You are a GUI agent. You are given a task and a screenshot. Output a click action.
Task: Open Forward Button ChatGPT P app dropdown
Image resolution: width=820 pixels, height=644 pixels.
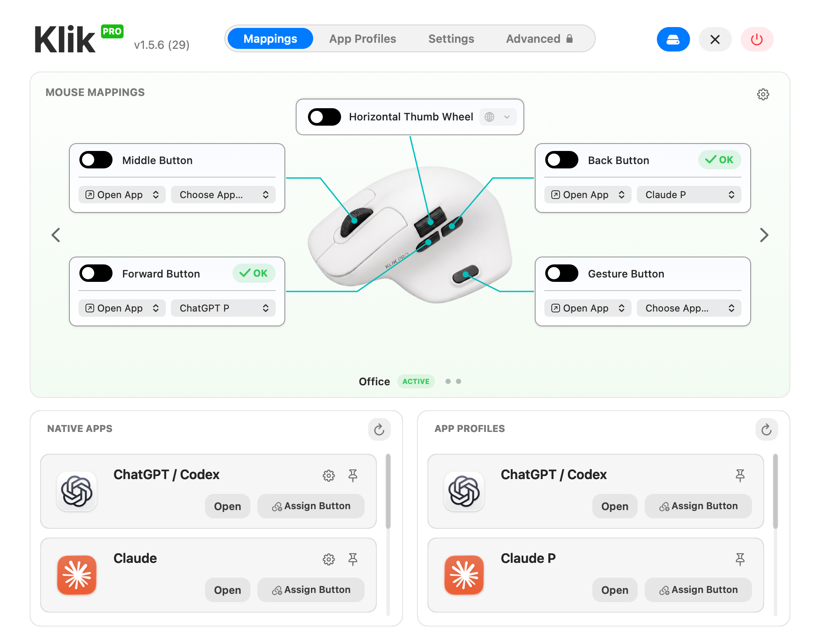[x=223, y=308]
